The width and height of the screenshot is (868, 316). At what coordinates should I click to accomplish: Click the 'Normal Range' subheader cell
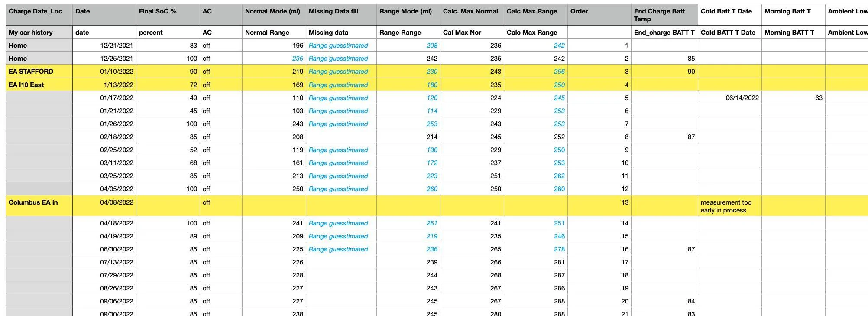[274, 32]
